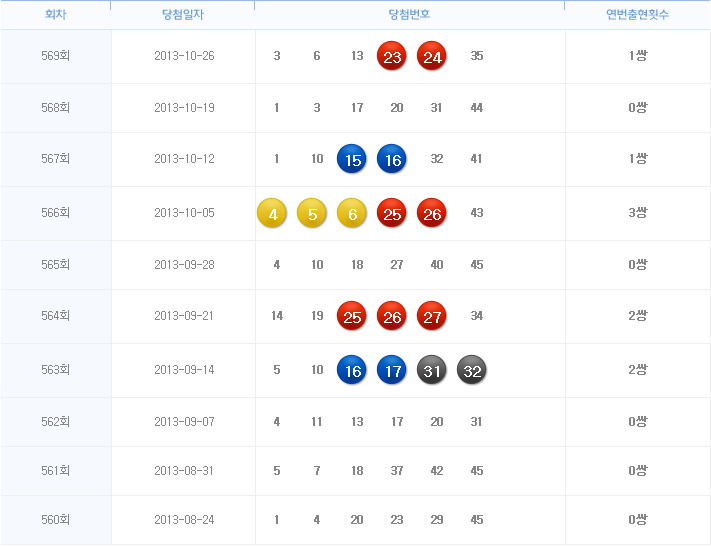Viewport: 711px width, 546px height.
Task: Select round 560회 cell
Action: pos(55,520)
